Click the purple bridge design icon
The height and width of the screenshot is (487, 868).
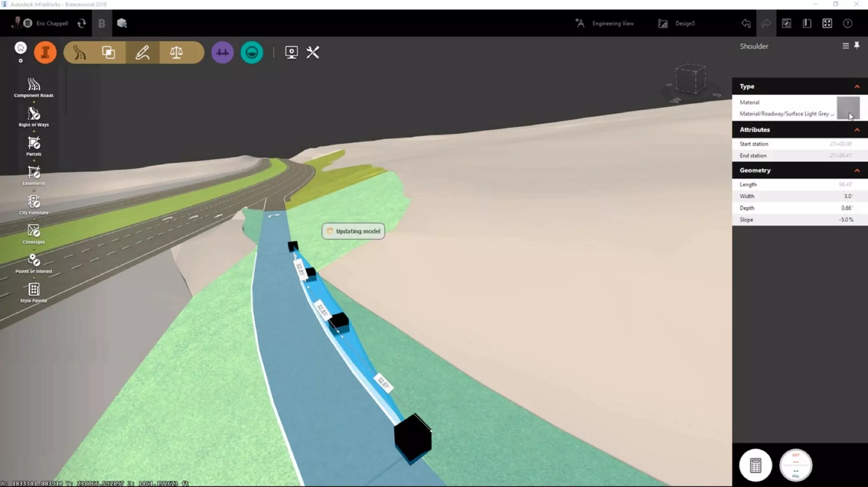pos(222,53)
